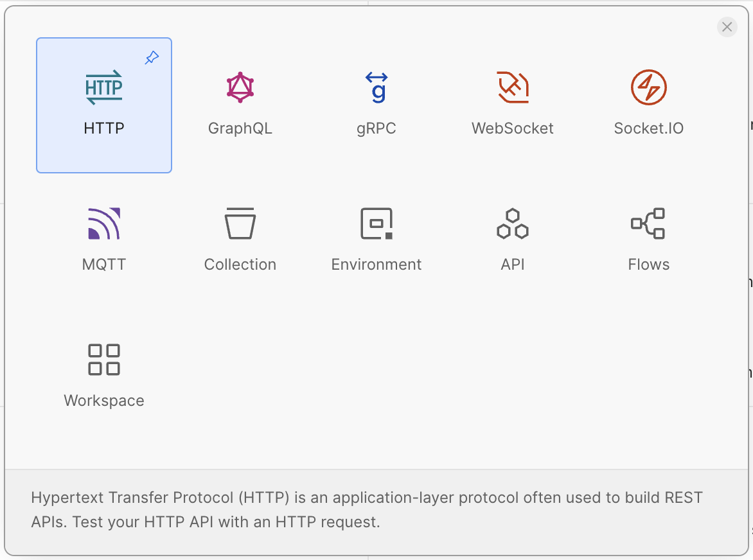Open the WebSocket request icon
The height and width of the screenshot is (560, 753).
(513, 87)
